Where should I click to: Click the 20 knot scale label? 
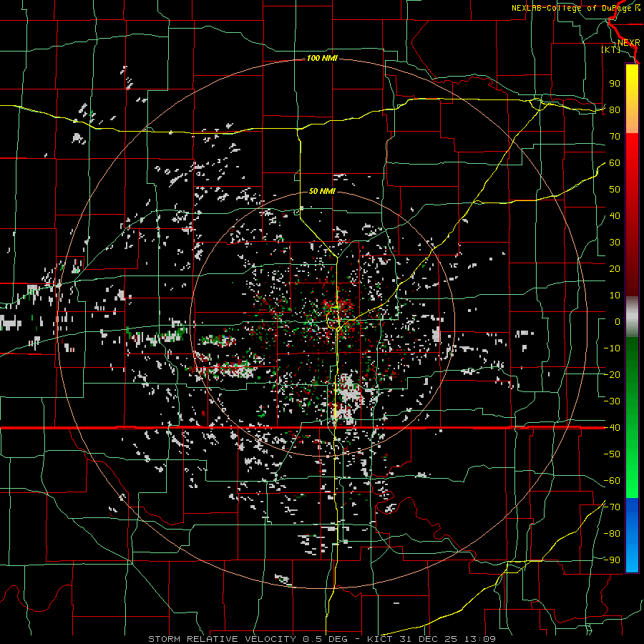point(615,269)
